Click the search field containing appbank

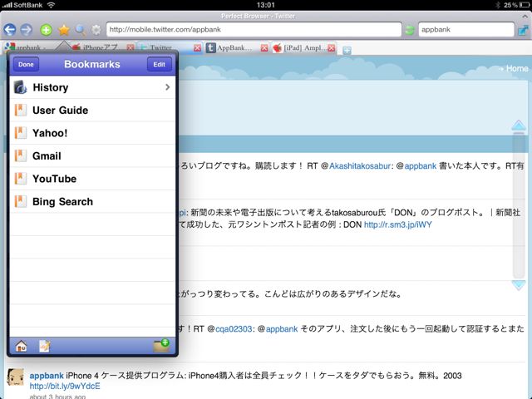pyautogui.click(x=466, y=30)
